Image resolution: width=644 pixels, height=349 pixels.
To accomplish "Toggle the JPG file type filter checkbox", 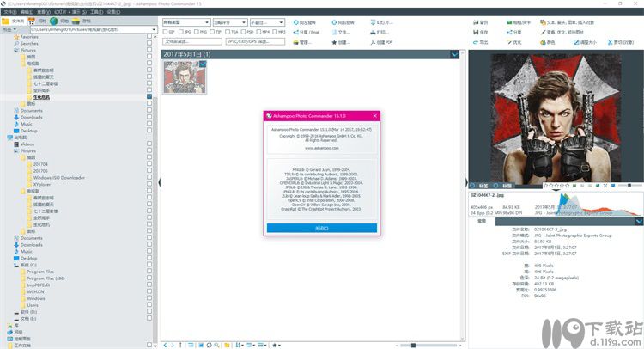I will coord(180,32).
